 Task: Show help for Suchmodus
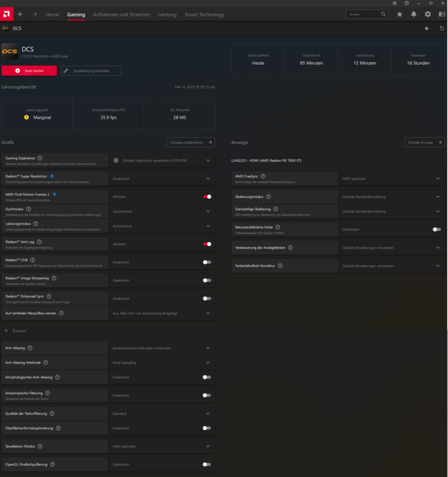point(28,209)
